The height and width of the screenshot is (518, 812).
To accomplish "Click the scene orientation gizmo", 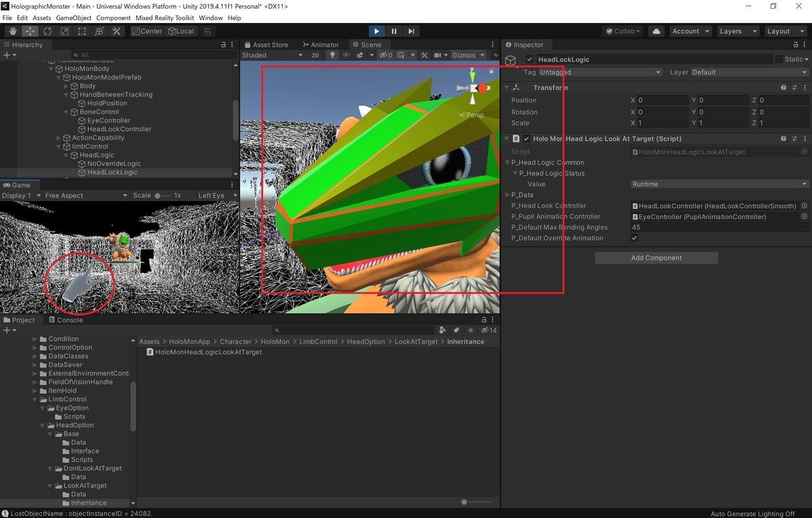I will pos(473,87).
